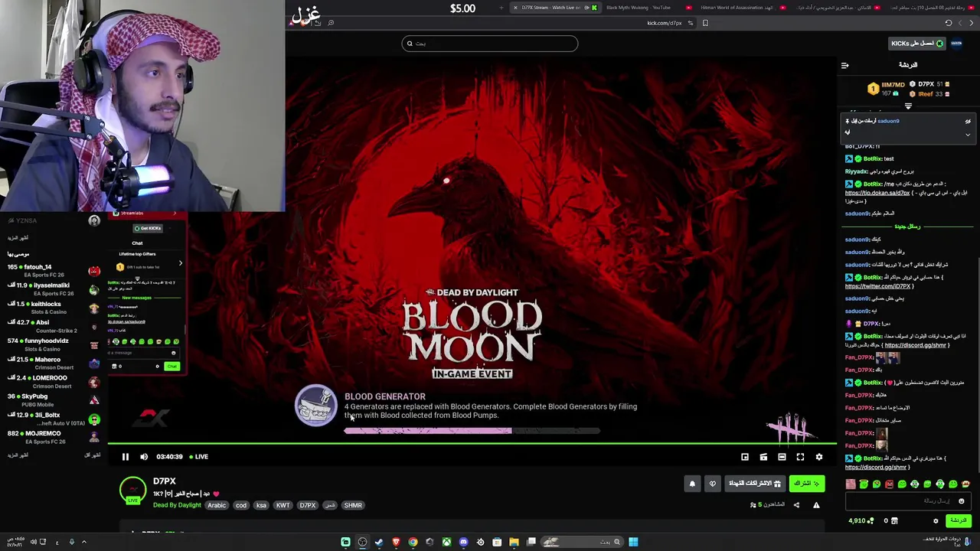Open mini player mode icon
980x551 pixels.
click(745, 457)
